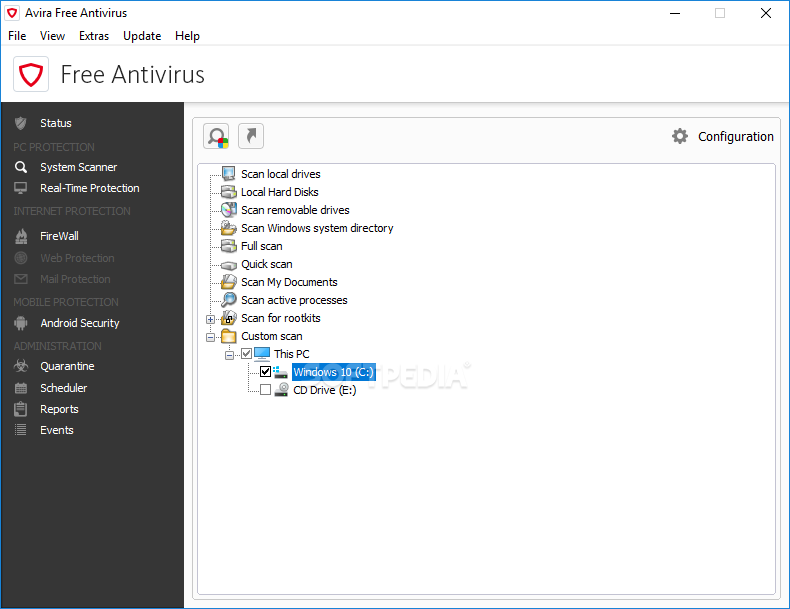
Task: Click the Scan Windows system directory icon
Action: (x=229, y=228)
